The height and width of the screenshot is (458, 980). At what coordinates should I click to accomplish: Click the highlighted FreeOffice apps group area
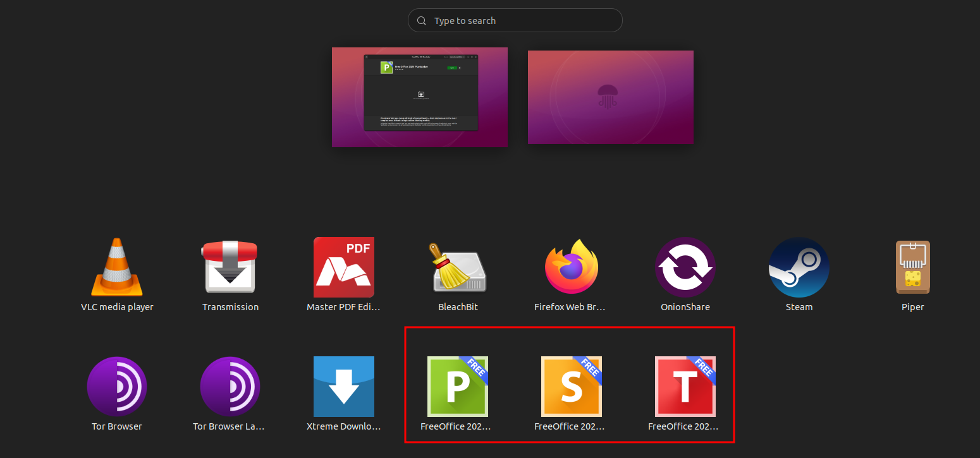569,384
